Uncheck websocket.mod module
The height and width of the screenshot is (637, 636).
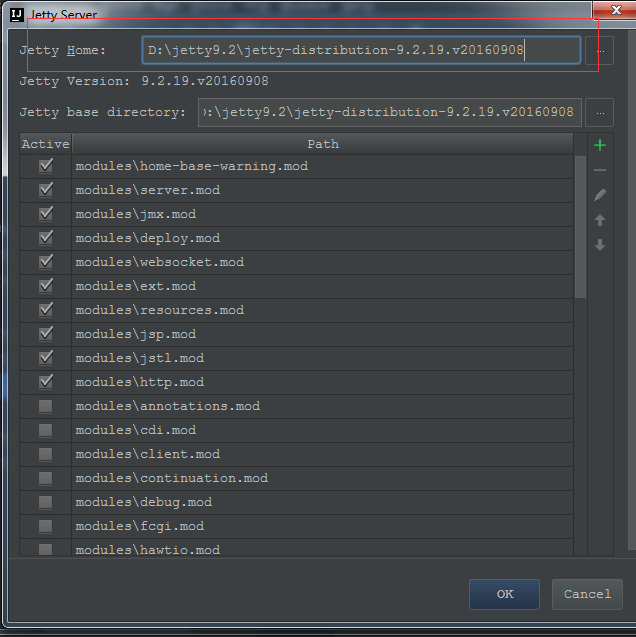(45, 262)
